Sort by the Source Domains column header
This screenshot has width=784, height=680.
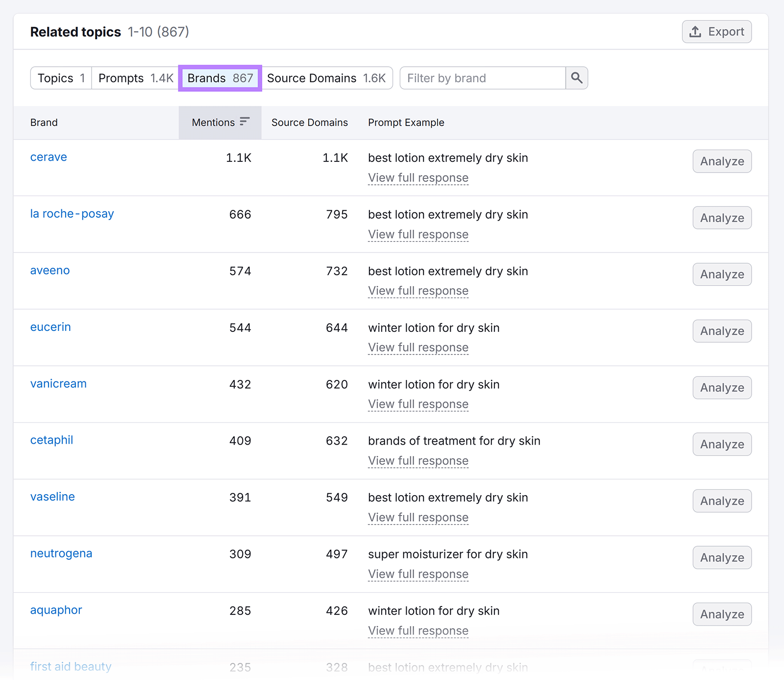309,123
